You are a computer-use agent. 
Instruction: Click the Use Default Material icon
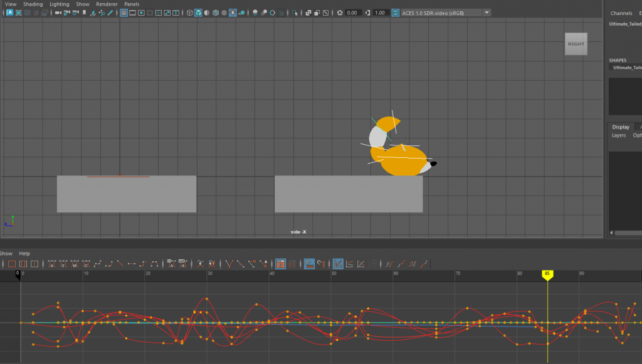[x=207, y=13]
